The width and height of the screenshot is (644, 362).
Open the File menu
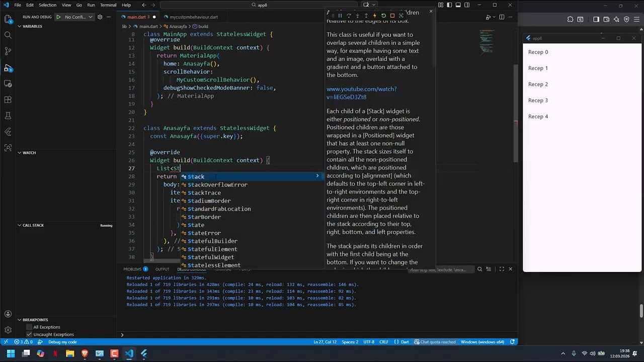point(18,5)
